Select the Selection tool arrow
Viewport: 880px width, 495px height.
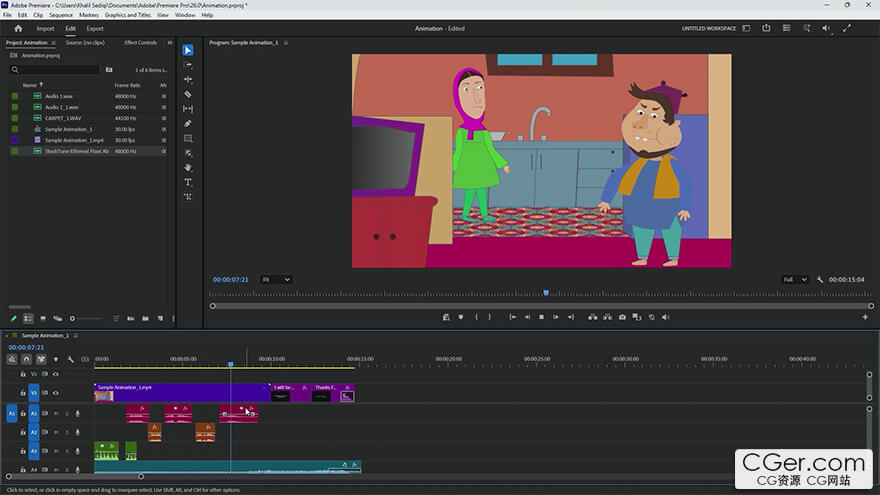click(x=188, y=51)
